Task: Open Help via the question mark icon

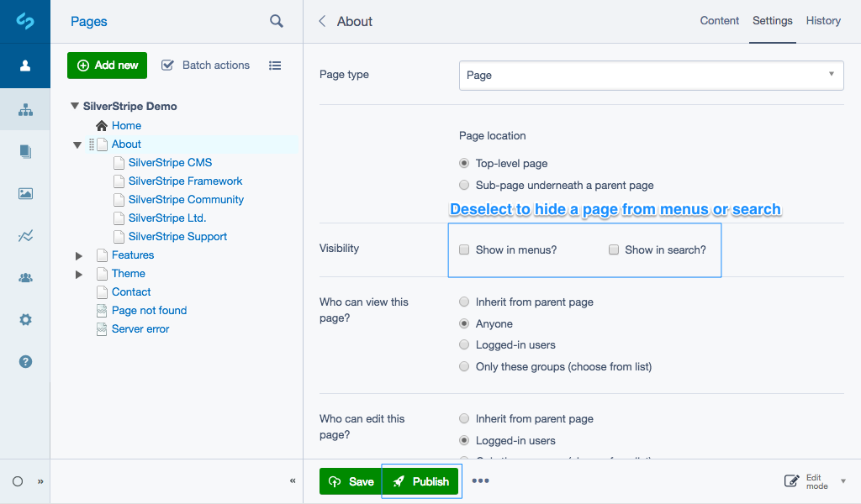Action: tap(25, 361)
